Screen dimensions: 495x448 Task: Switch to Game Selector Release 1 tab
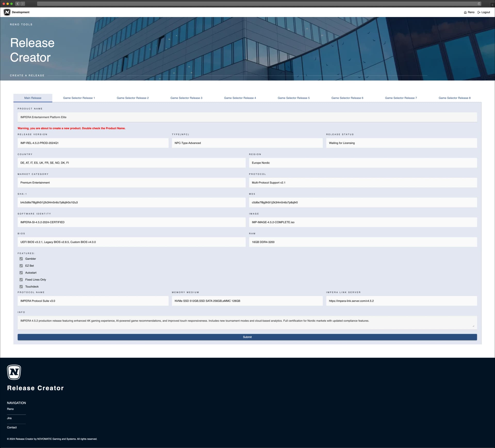(x=79, y=98)
